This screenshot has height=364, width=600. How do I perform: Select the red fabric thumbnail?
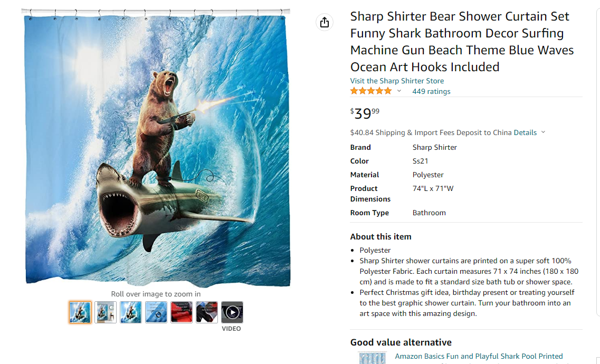[182, 312]
